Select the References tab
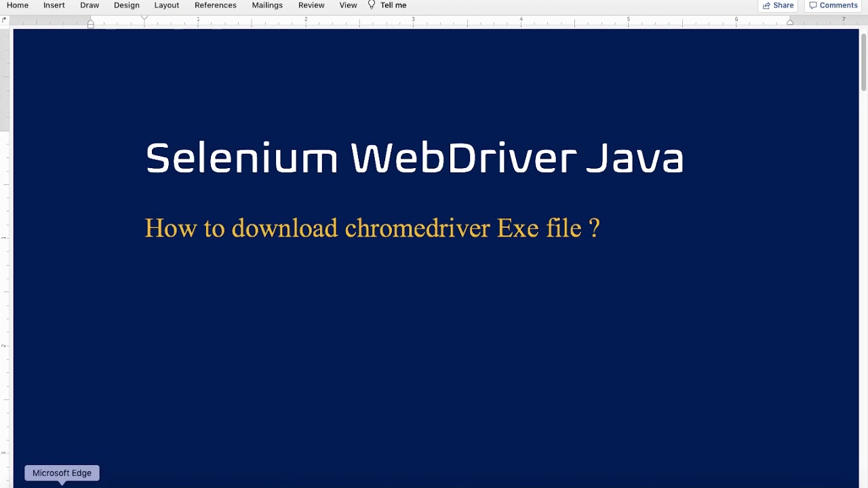 (x=216, y=5)
